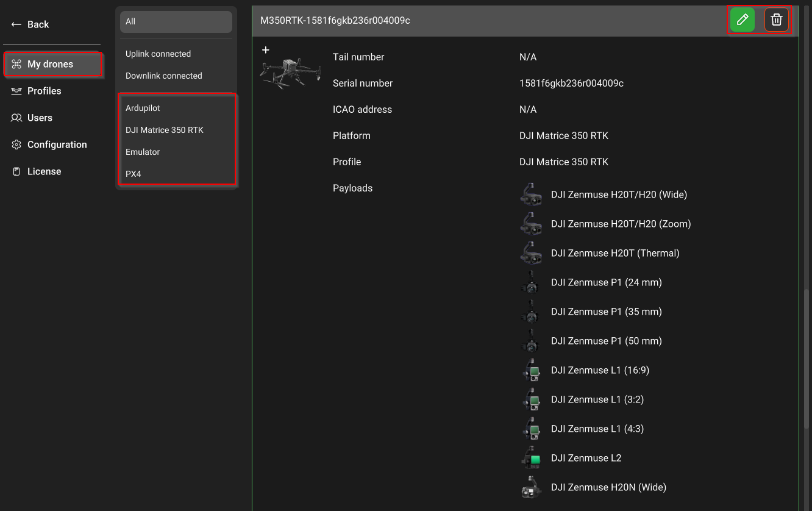Click the M350 RTK drone thumbnail
The image size is (812, 511).
(x=290, y=73)
